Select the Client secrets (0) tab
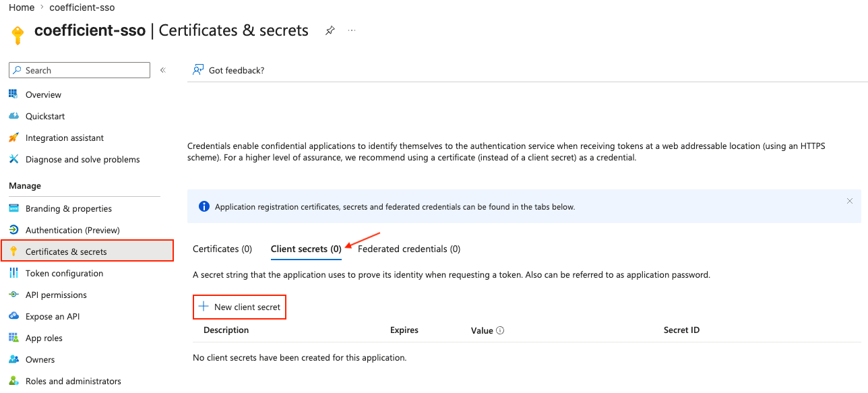The width and height of the screenshot is (868, 393). pyautogui.click(x=306, y=249)
